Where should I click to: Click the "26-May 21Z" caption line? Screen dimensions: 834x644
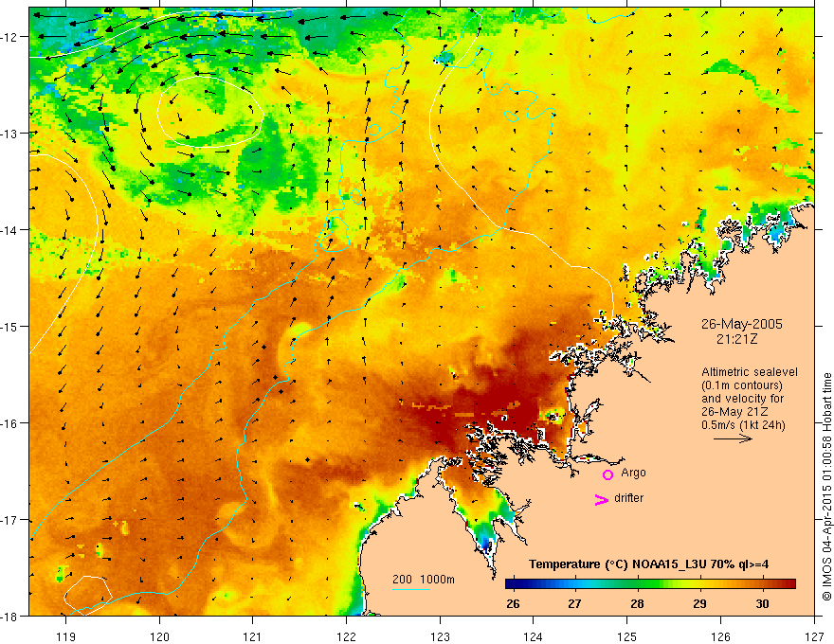[734, 411]
